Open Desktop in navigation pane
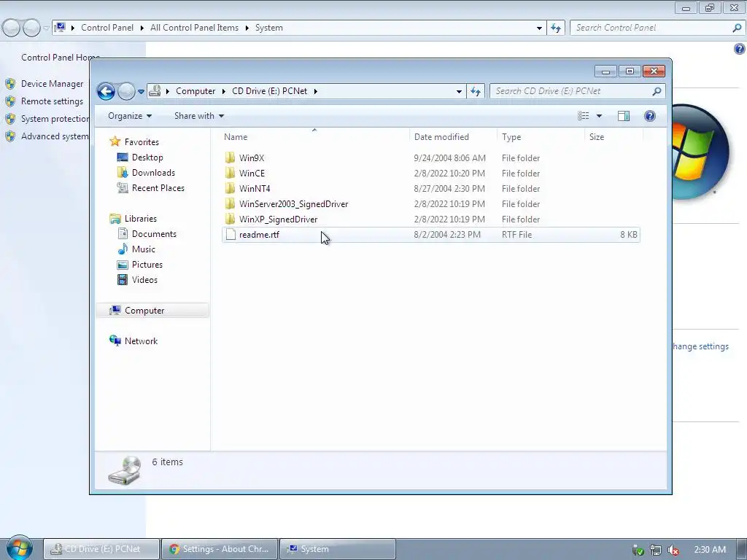The width and height of the screenshot is (747, 560). 147,157
